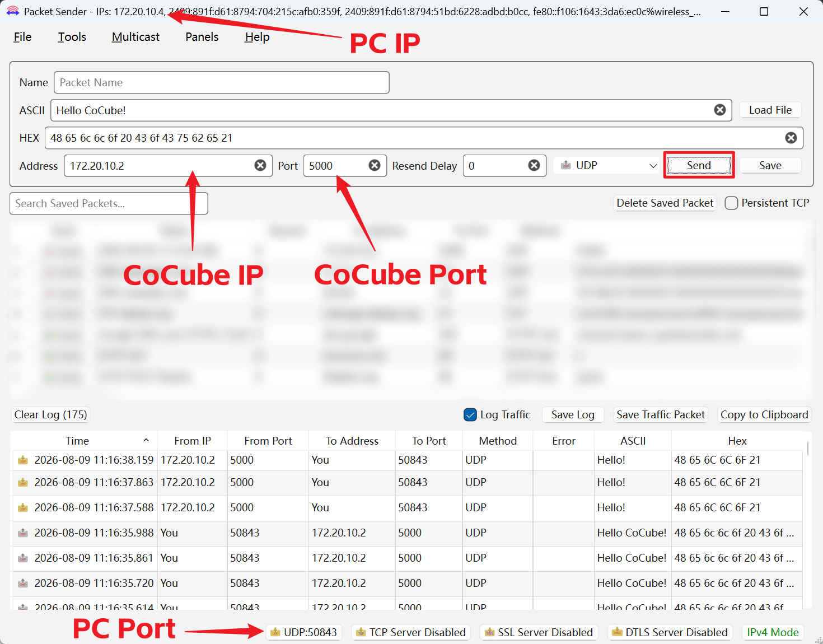Open the Multicast menu
823x644 pixels.
pyautogui.click(x=135, y=37)
